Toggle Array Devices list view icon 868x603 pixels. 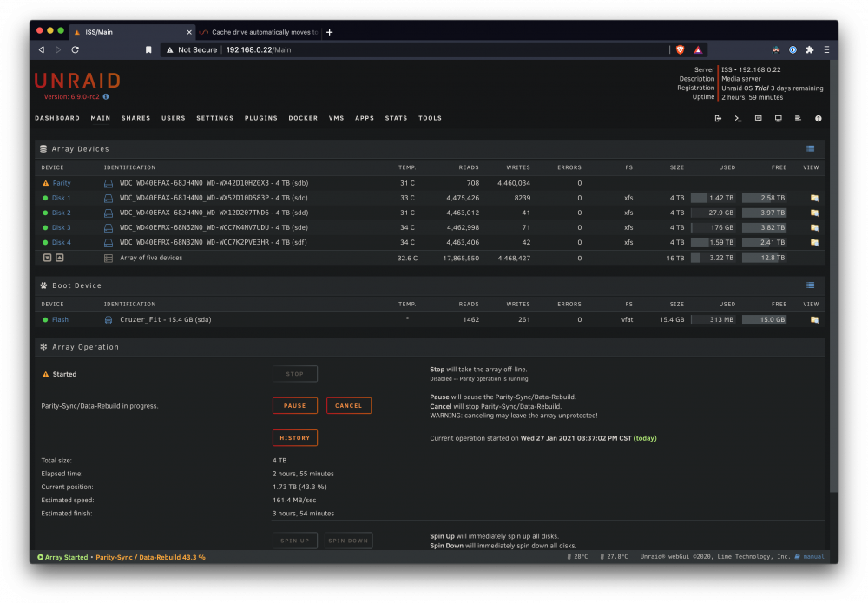811,149
